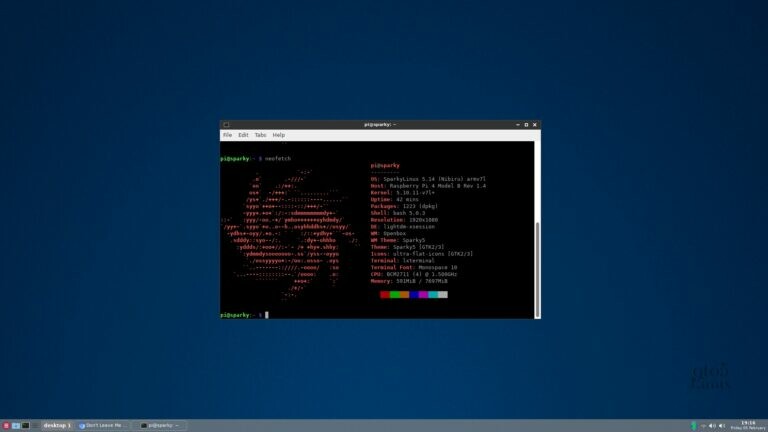Activate the "Don't Leave Me" taskbar window
This screenshot has width=768, height=432.
(103, 426)
